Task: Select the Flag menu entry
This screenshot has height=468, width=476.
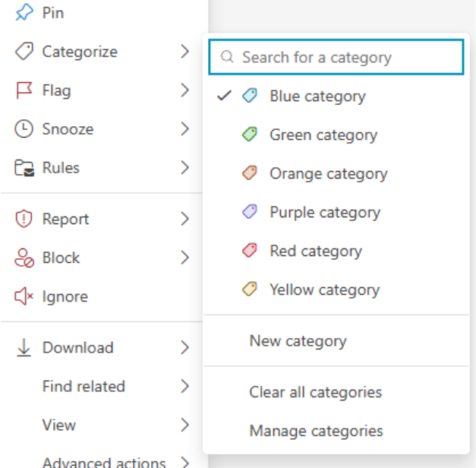Action: [102, 90]
